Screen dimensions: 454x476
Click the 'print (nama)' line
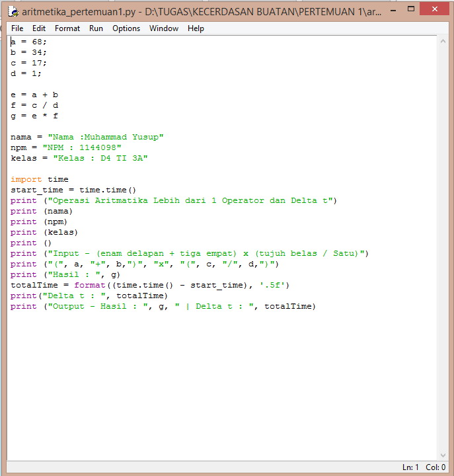tap(42, 212)
